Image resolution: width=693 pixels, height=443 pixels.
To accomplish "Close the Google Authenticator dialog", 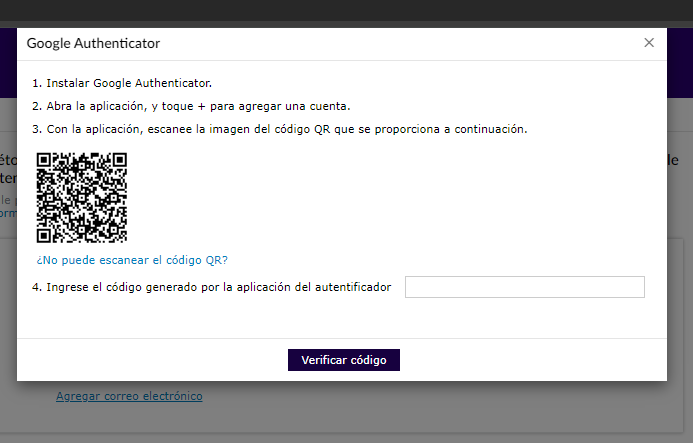I will click(x=649, y=43).
